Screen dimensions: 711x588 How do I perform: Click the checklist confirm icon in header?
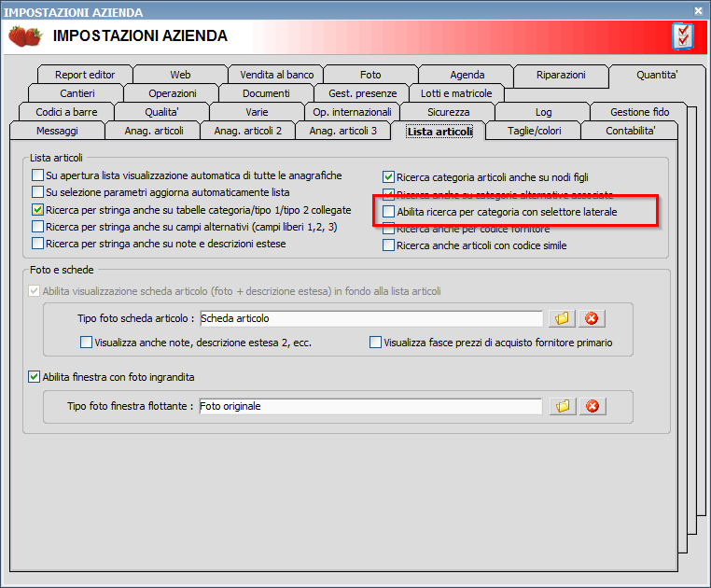(683, 36)
